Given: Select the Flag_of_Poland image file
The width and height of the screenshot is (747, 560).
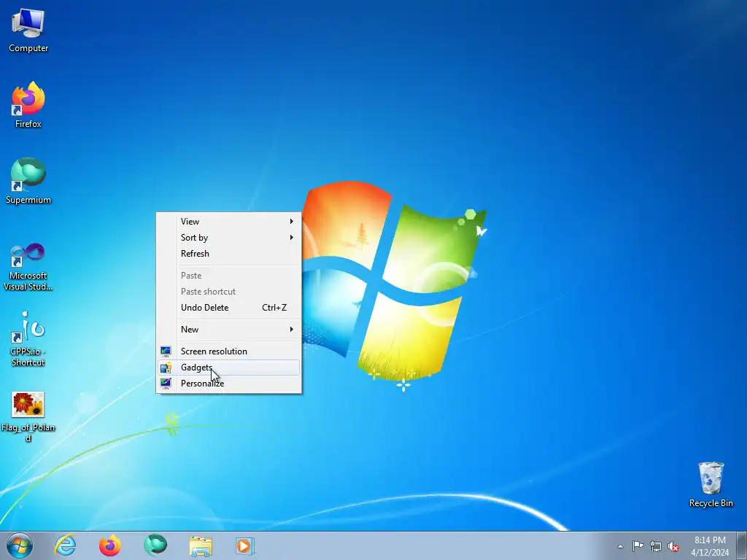Looking at the screenshot, I should click(28, 416).
